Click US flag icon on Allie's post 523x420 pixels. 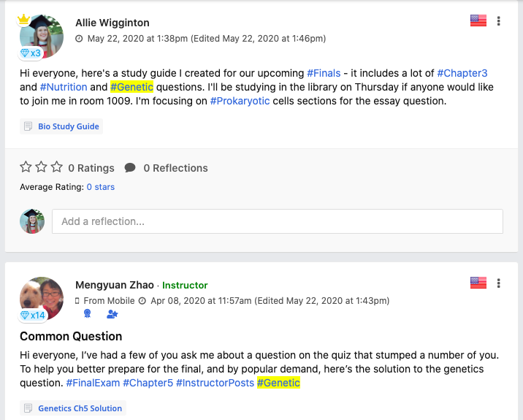[478, 20]
